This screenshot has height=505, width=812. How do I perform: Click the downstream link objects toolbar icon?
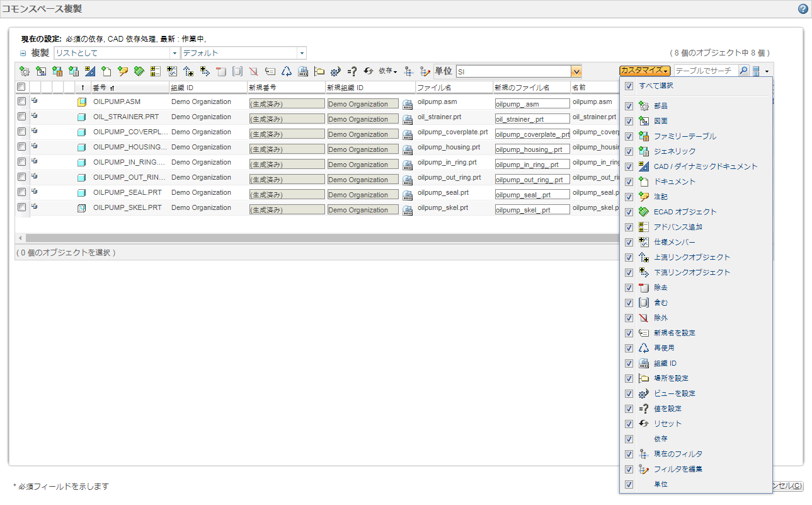tap(205, 71)
